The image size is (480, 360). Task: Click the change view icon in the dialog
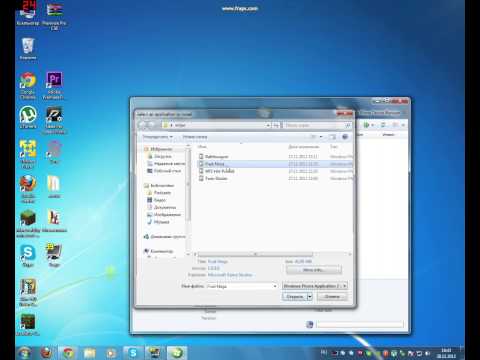[313, 137]
